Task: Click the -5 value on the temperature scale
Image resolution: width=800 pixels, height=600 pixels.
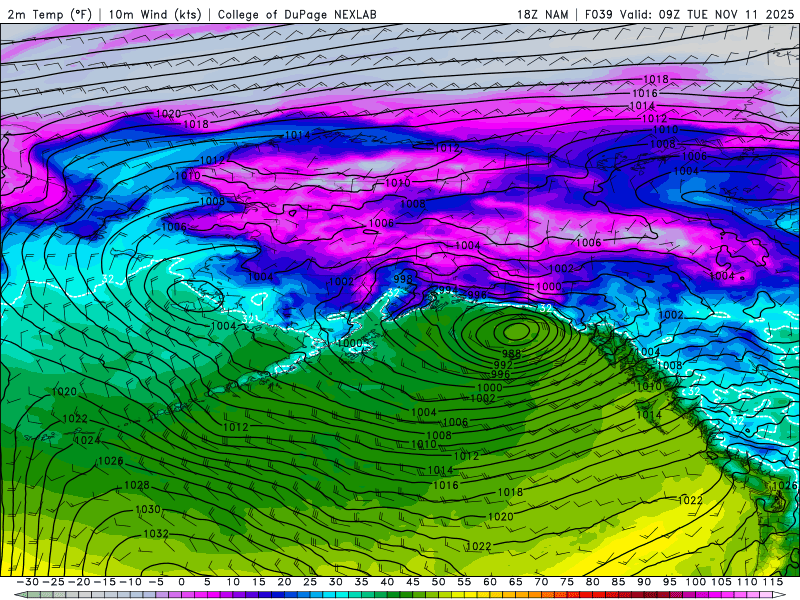Action: click(156, 582)
